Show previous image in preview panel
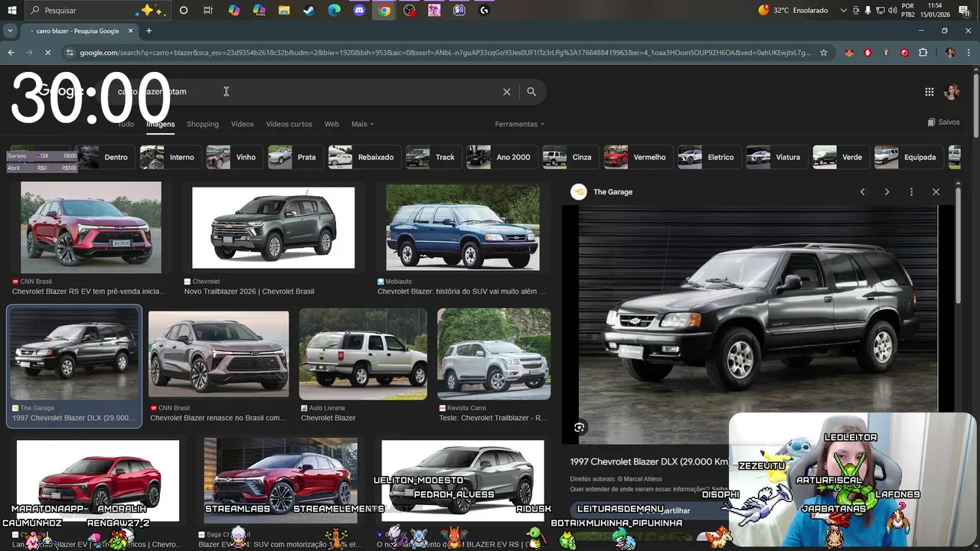The width and height of the screenshot is (980, 551). [862, 192]
